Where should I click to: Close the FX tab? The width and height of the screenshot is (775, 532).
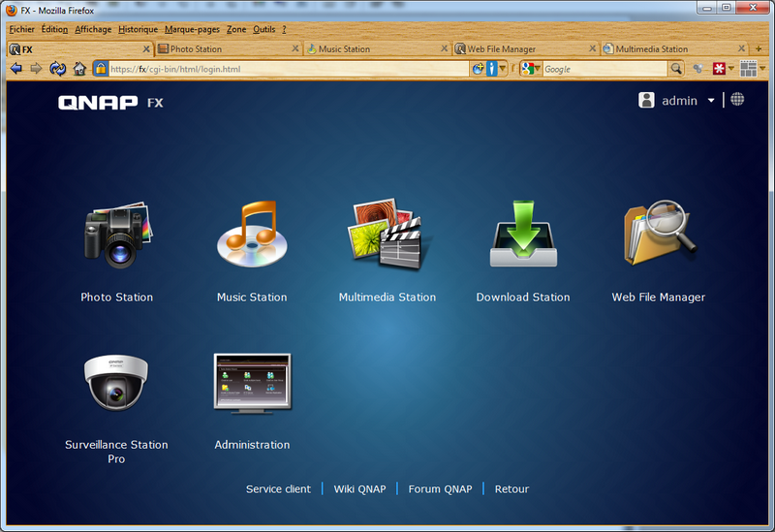(x=146, y=49)
